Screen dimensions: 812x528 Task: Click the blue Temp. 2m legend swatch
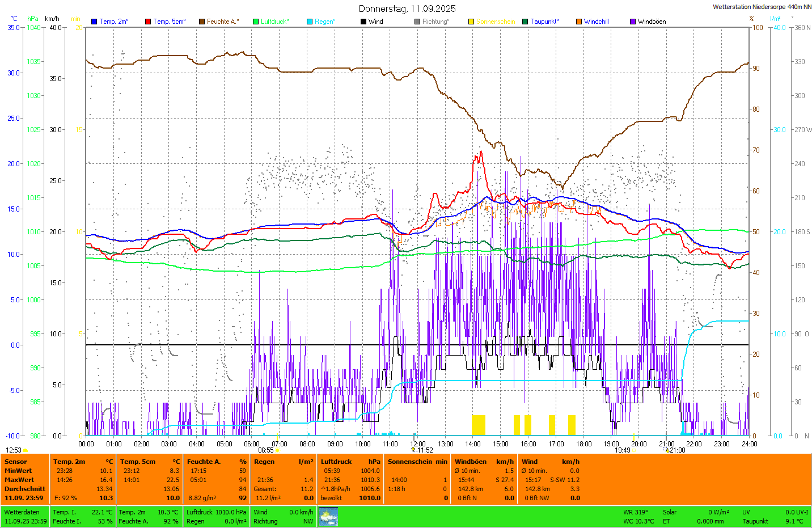94,22
